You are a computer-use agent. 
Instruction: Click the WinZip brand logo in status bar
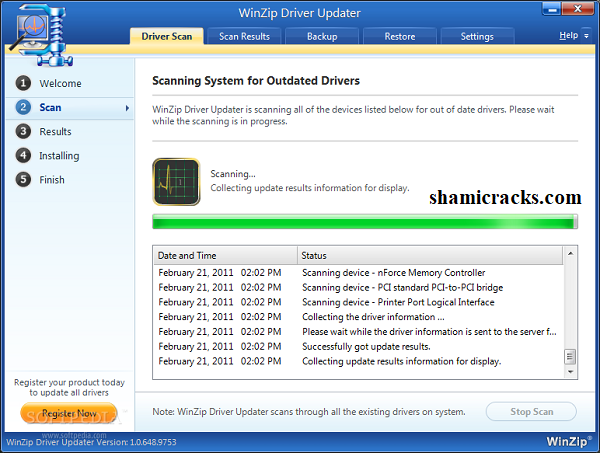(569, 441)
